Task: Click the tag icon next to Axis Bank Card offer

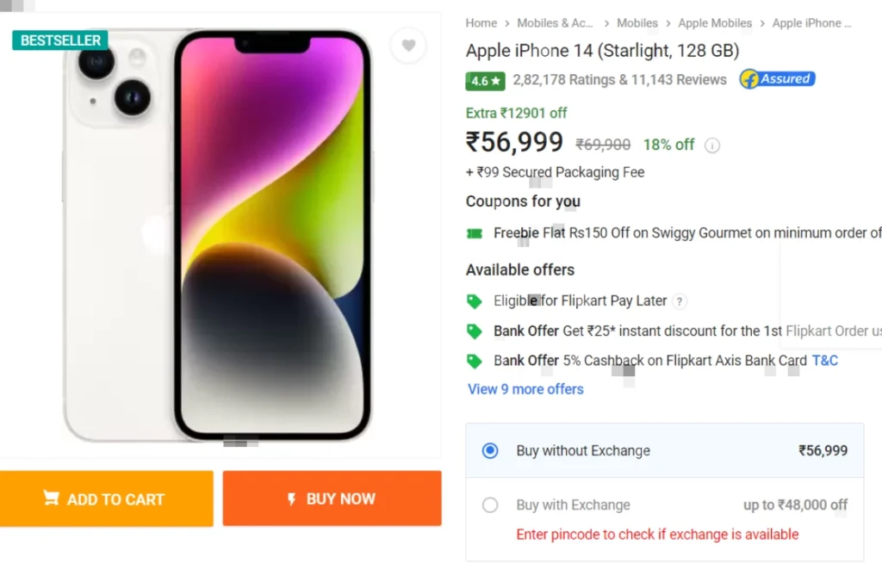Action: (475, 361)
